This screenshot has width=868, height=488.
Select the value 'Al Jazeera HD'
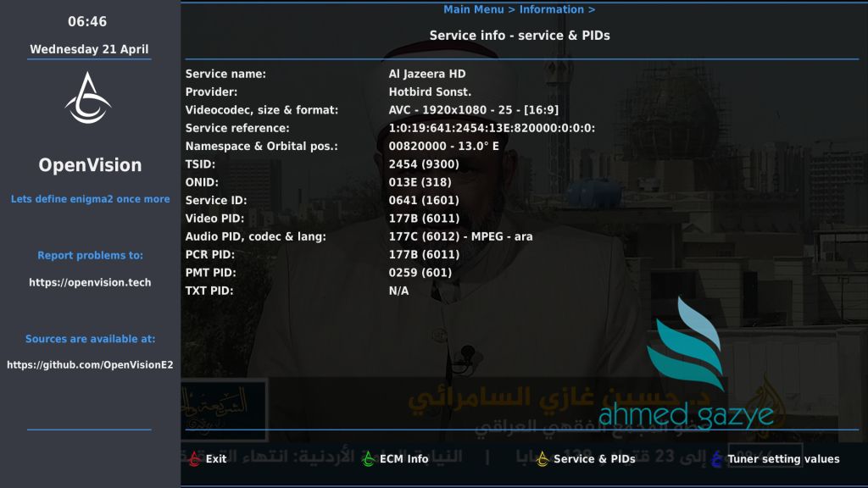coord(427,74)
